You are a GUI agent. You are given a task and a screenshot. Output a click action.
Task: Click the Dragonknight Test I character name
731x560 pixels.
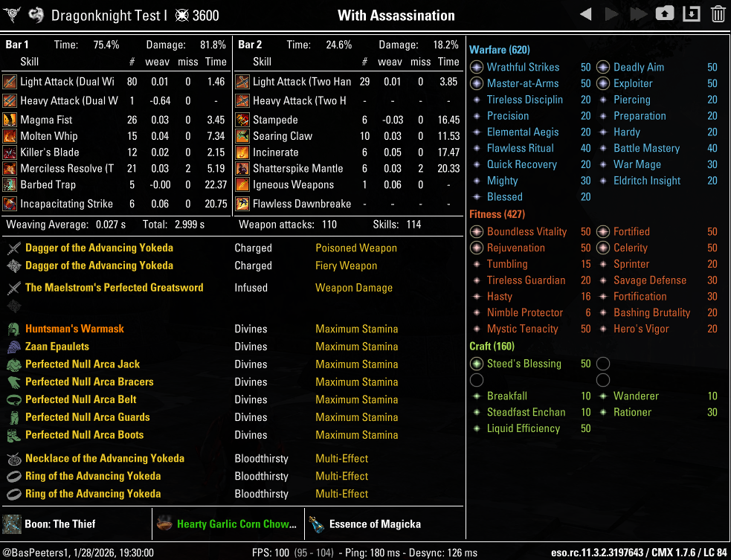[x=109, y=16]
